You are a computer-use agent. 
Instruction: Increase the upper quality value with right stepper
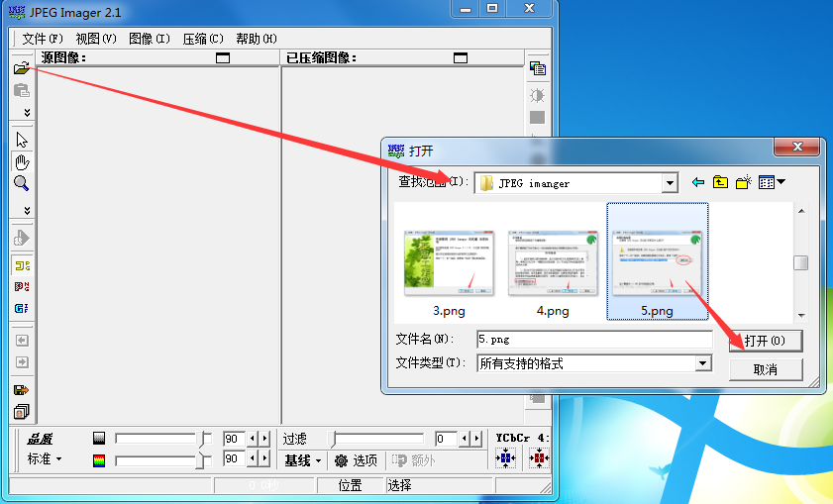click(x=264, y=439)
